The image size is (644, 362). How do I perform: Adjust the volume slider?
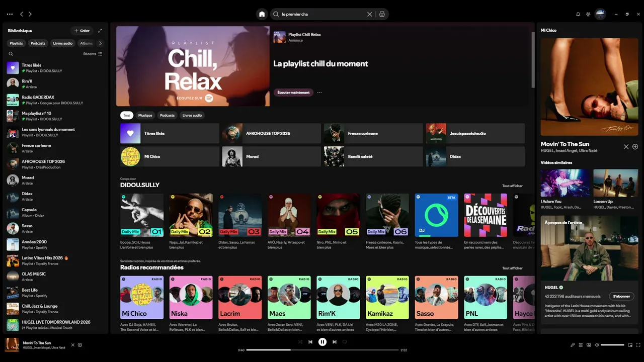coord(612,345)
